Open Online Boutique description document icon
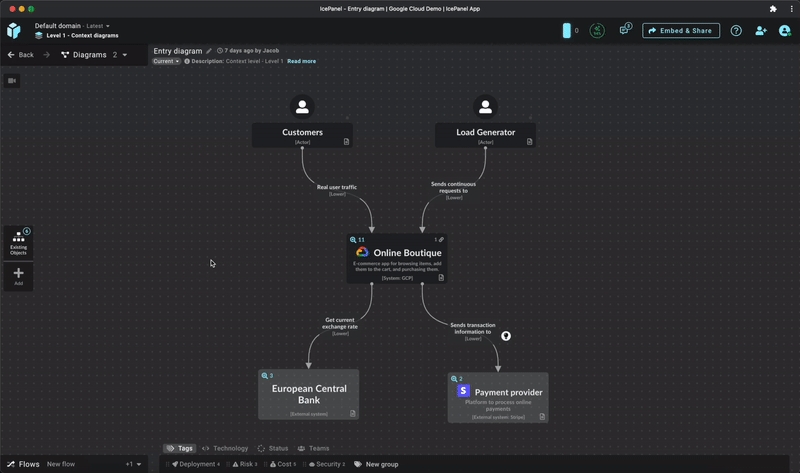Viewport: 800px width, 473px height. pyautogui.click(x=441, y=278)
